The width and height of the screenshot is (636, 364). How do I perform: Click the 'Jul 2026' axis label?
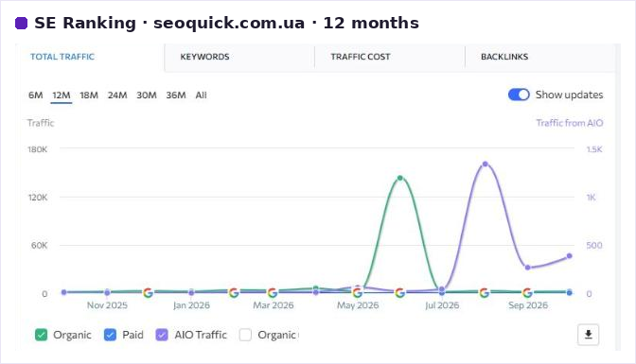[442, 305]
